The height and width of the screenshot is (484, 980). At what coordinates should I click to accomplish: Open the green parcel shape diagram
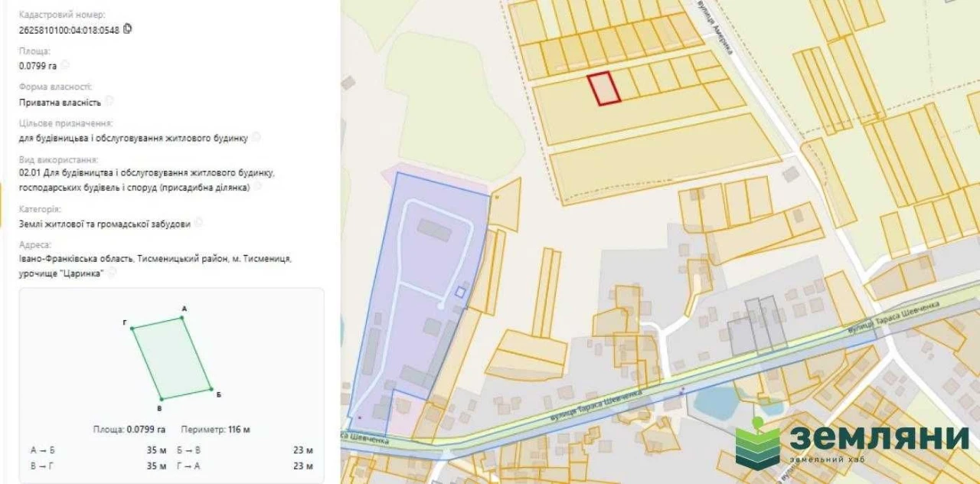(171, 358)
